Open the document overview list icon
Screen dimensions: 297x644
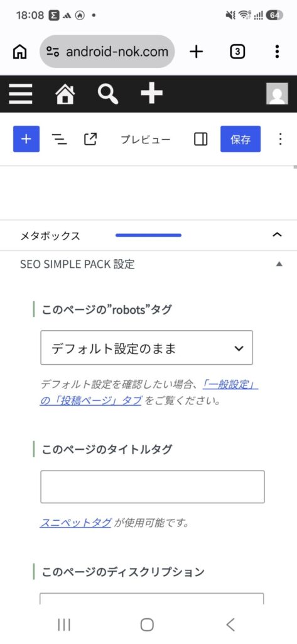[x=60, y=139]
